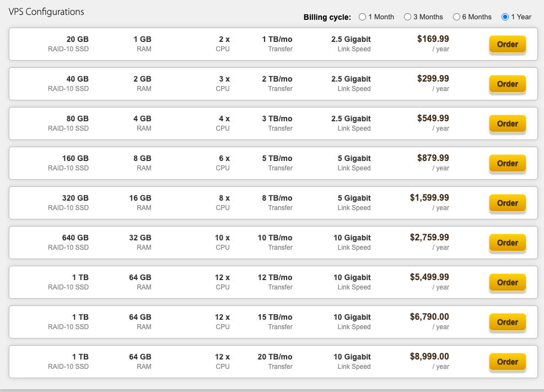This screenshot has height=392, width=544.
Task: Order the $6,790.00 per year plan
Action: 507,323
